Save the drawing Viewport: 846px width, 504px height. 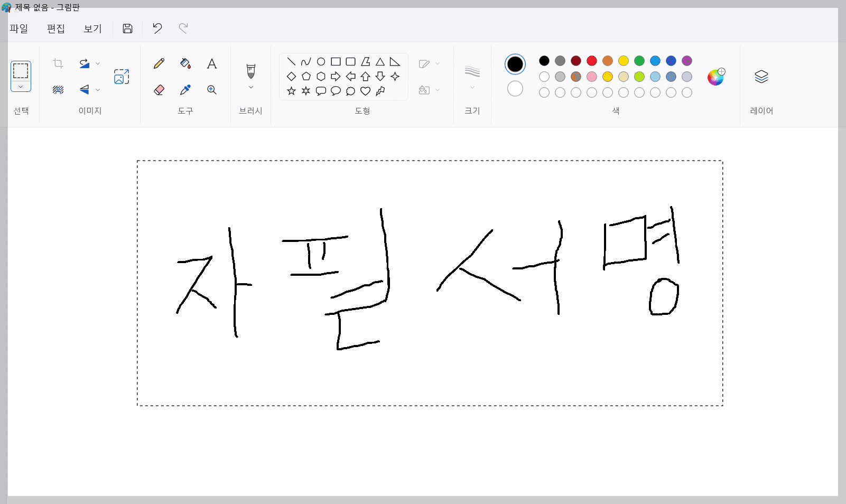coord(127,29)
